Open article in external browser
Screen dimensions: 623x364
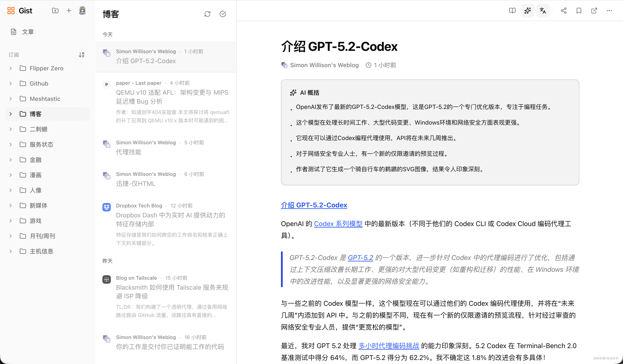click(594, 11)
